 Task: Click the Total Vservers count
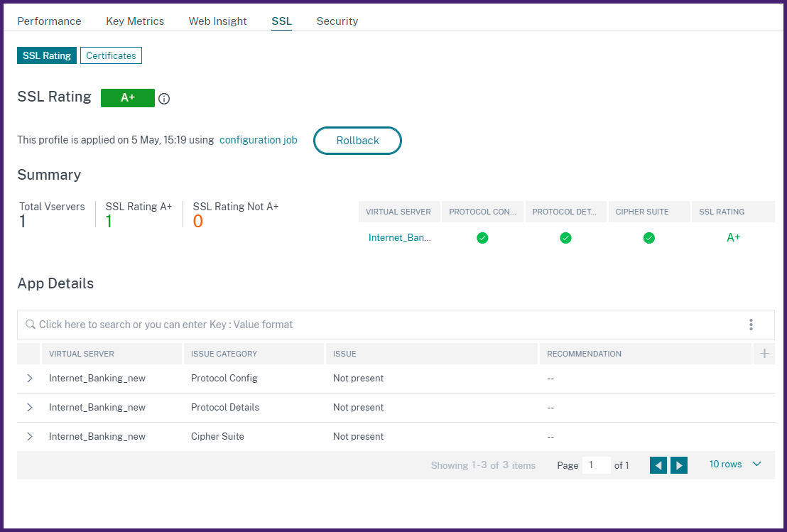pos(23,222)
